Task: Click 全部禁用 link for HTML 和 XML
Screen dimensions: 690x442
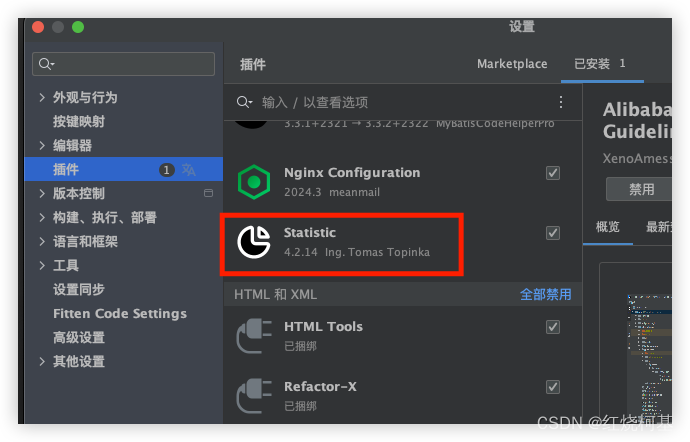Action: point(546,295)
